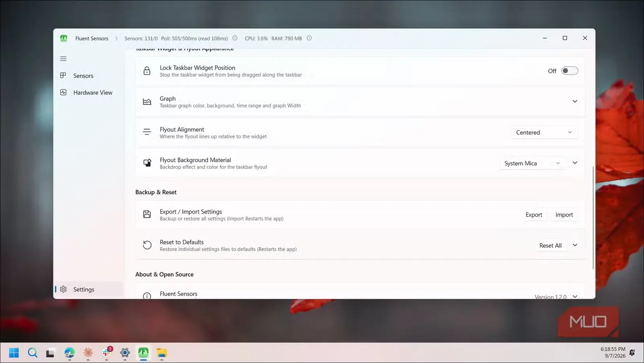
Task: Click the 'RAM: 790 MB' readout
Action: click(287, 39)
